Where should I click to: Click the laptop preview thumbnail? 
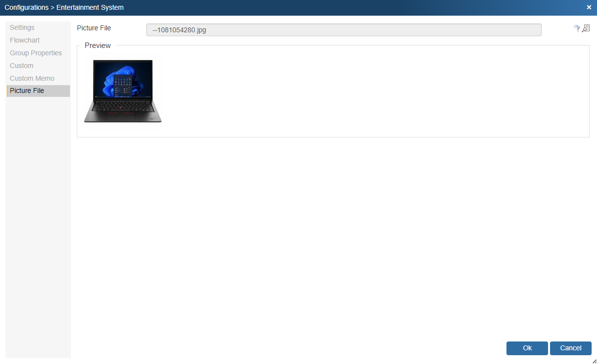coord(123,91)
